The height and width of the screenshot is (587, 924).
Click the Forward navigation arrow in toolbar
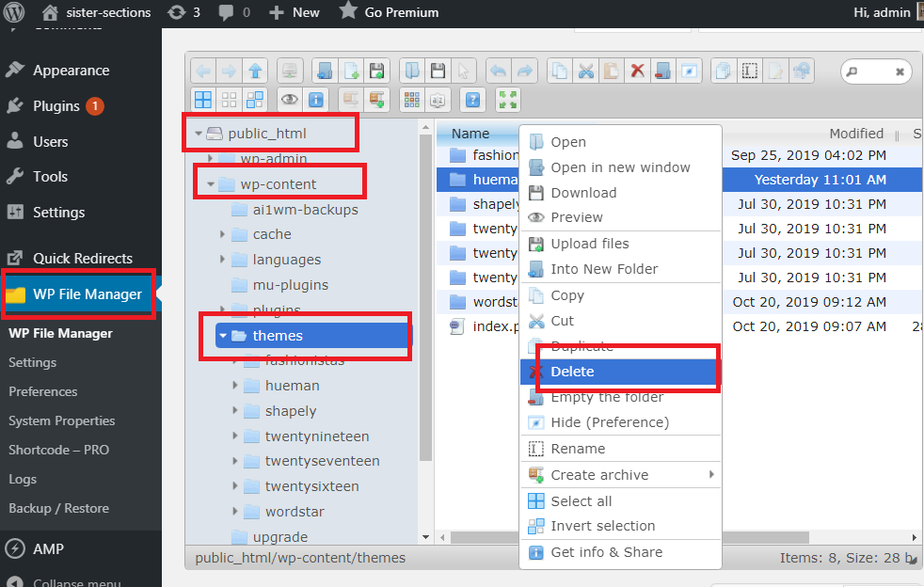tap(230, 71)
